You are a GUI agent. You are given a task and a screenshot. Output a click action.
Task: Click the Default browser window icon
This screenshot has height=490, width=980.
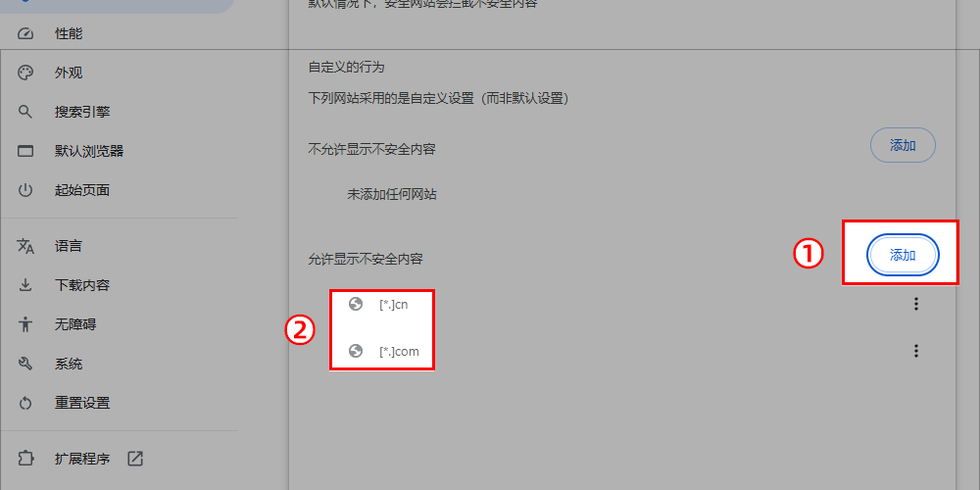(x=25, y=151)
